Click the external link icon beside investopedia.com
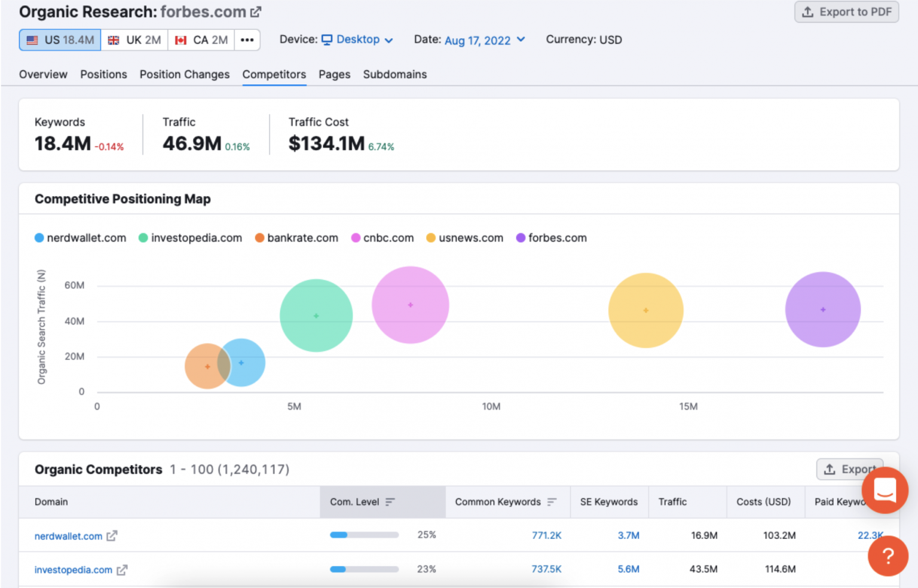Image resolution: width=918 pixels, height=588 pixels. tap(122, 570)
